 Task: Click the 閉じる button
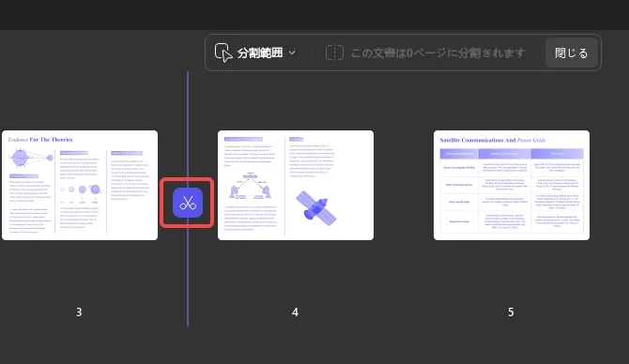[x=571, y=53]
